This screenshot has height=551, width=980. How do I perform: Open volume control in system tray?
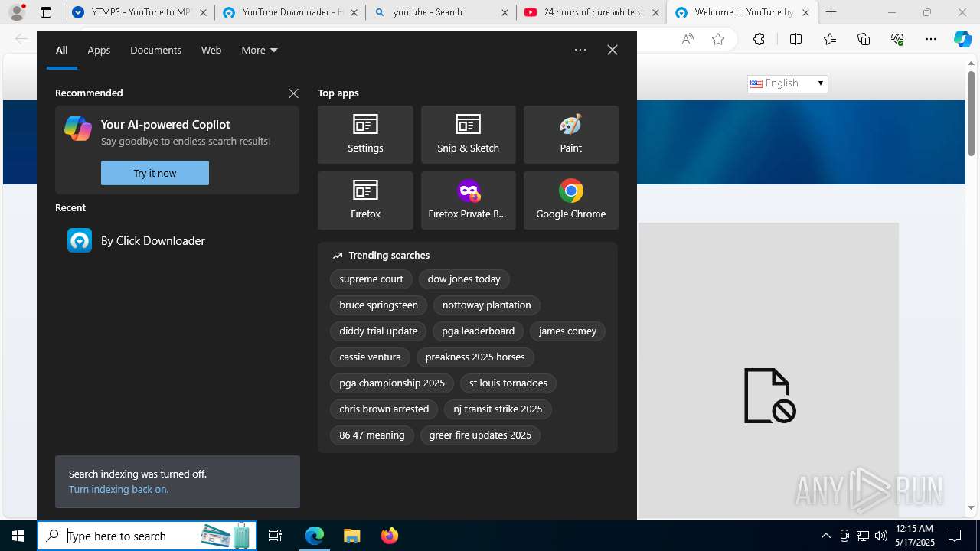(x=881, y=536)
